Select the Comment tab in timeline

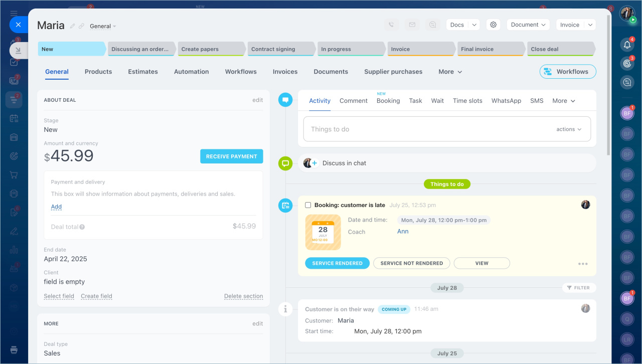pyautogui.click(x=353, y=101)
